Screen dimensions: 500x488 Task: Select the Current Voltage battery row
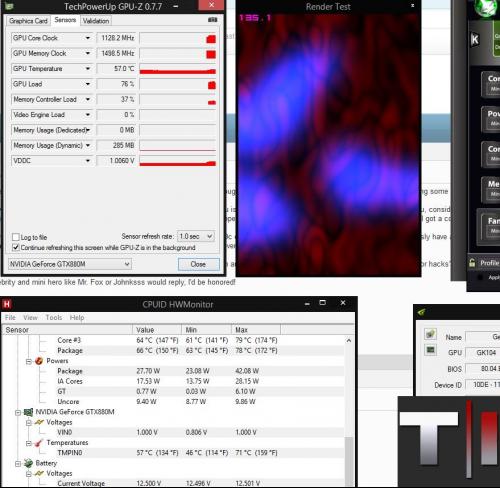(x=173, y=483)
